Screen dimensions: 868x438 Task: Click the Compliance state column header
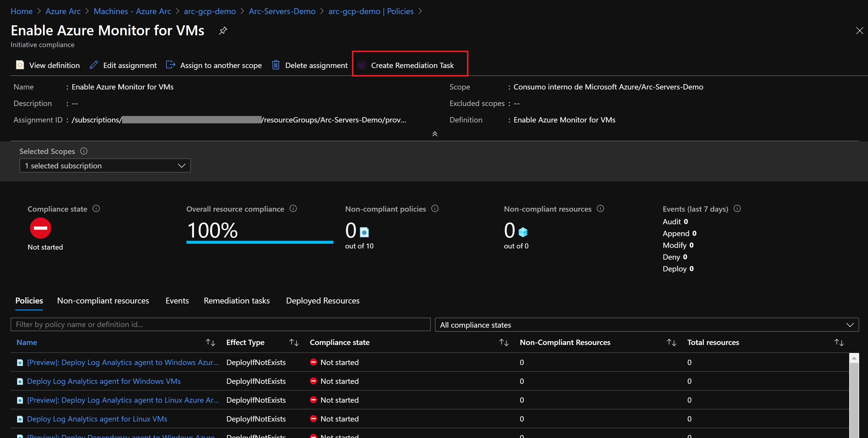click(339, 343)
